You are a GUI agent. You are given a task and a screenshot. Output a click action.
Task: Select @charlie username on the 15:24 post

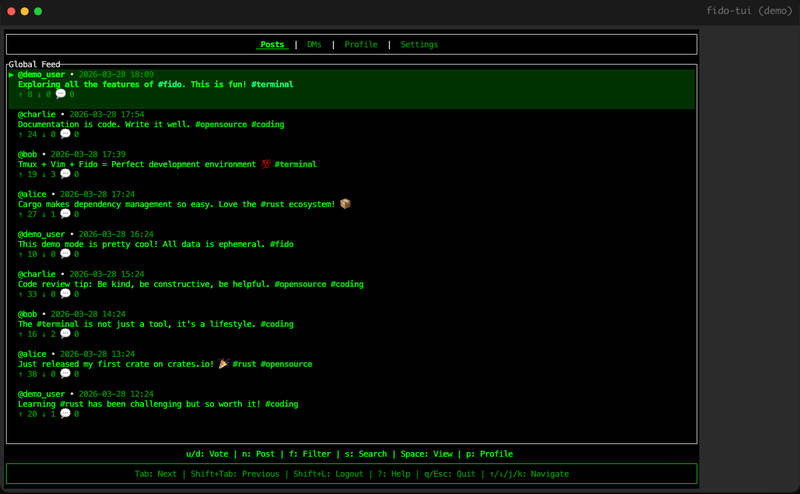[37, 274]
